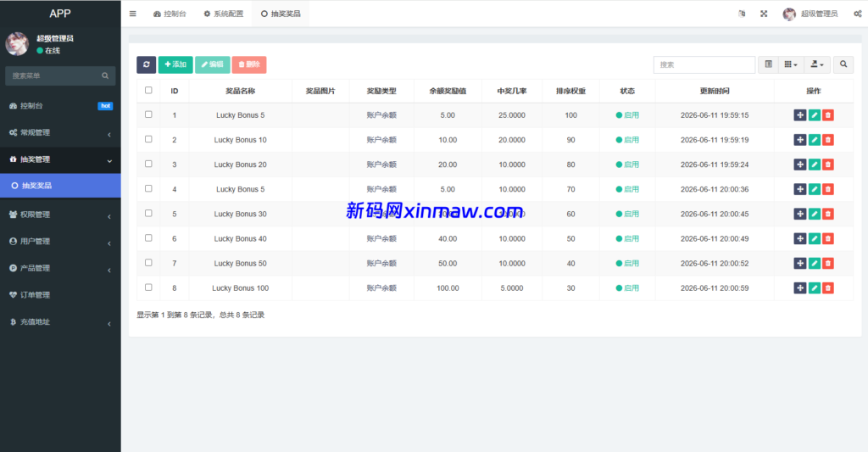This screenshot has height=452, width=868.
Task: Open 订单管理 in the sidebar
Action: [x=60, y=295]
